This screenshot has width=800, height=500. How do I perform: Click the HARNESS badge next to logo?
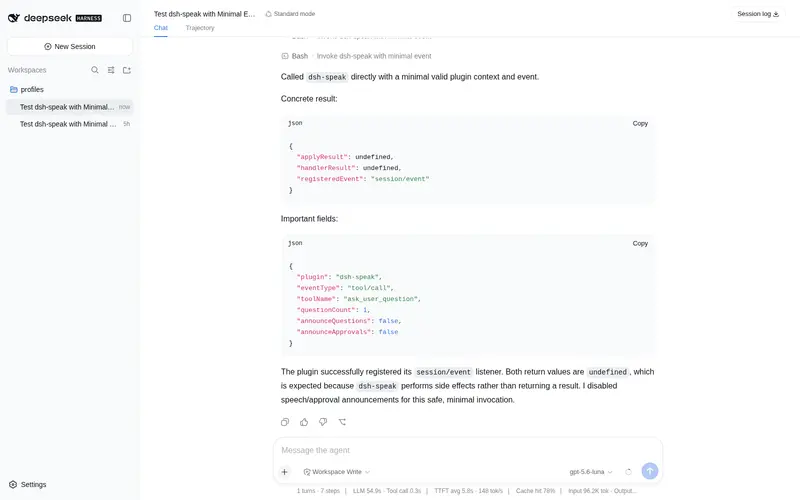[89, 18]
